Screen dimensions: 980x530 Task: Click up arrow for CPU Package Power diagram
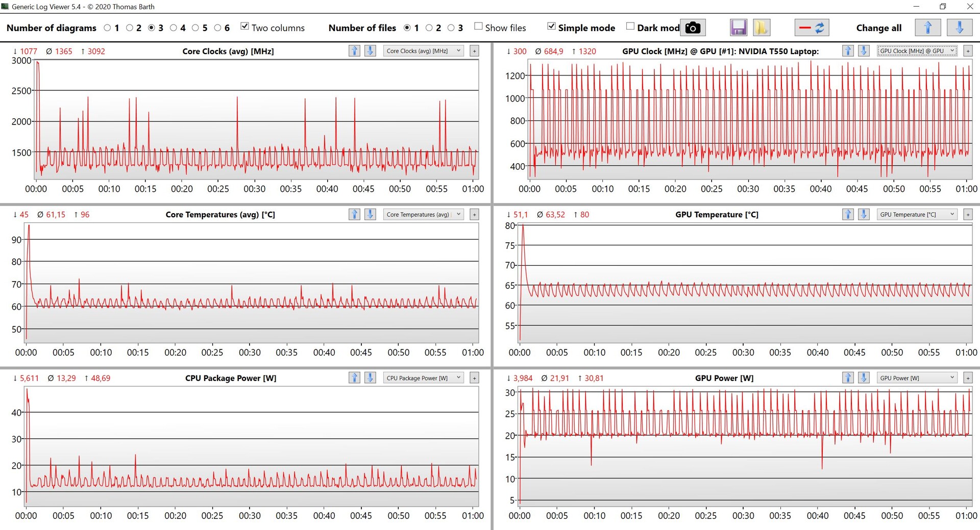[354, 377]
